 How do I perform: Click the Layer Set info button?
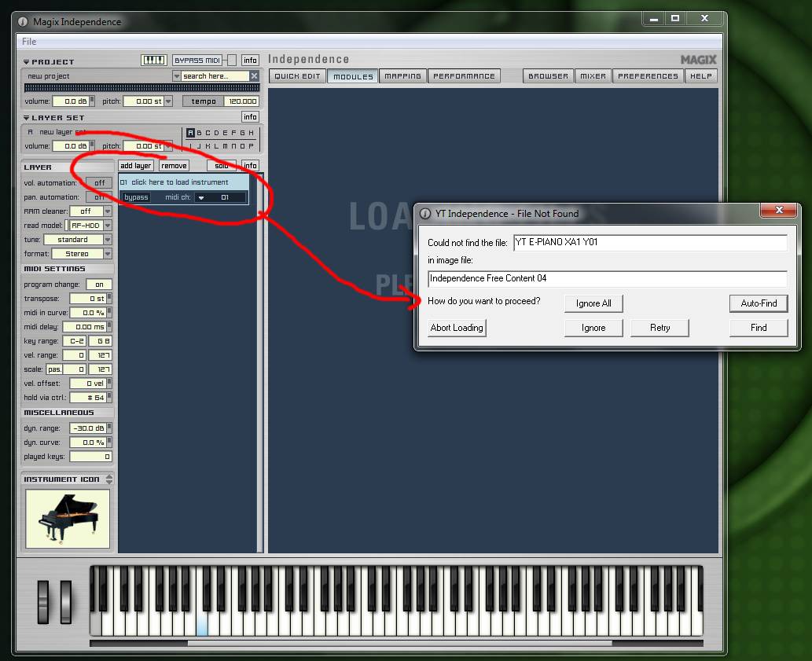(250, 117)
